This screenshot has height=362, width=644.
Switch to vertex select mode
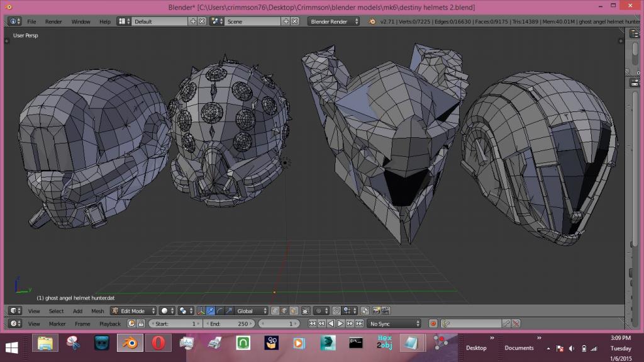[x=275, y=310]
